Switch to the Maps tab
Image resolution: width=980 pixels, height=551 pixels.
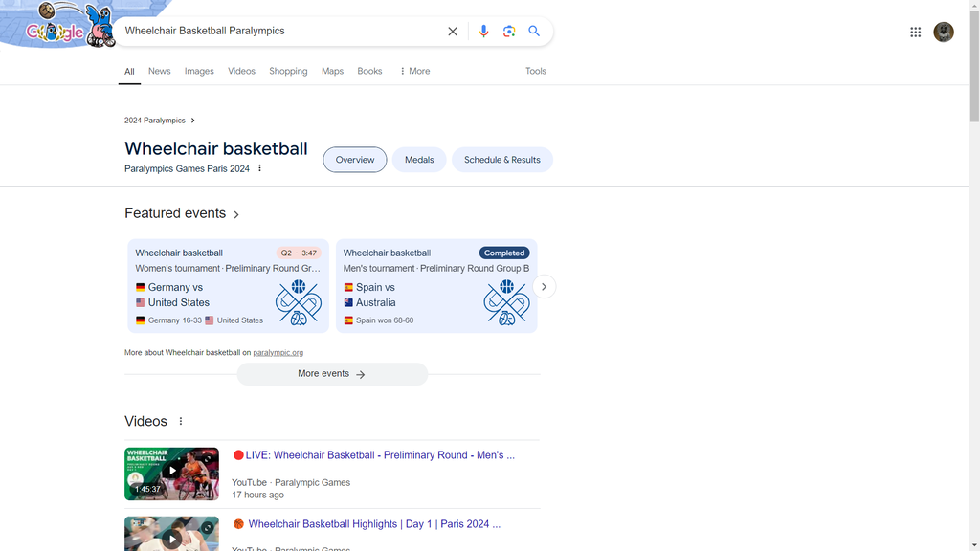[332, 71]
